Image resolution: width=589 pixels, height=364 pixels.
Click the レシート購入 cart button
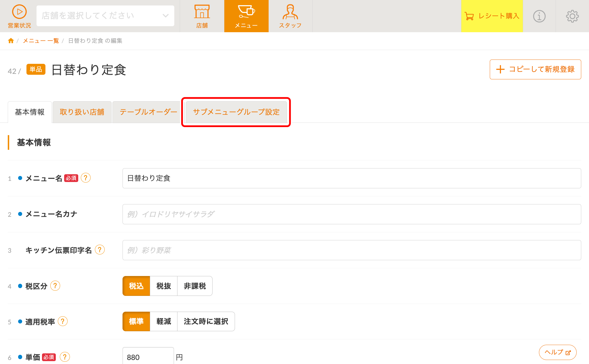[492, 16]
